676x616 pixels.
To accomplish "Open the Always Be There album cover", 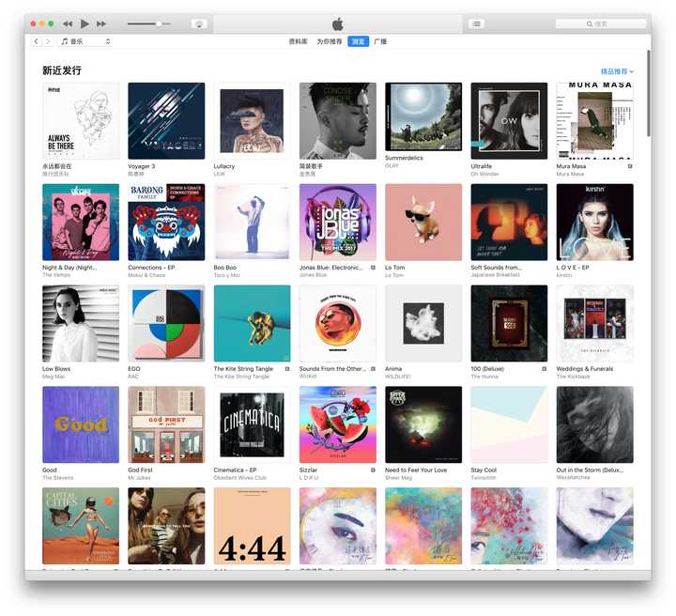I will tap(81, 121).
